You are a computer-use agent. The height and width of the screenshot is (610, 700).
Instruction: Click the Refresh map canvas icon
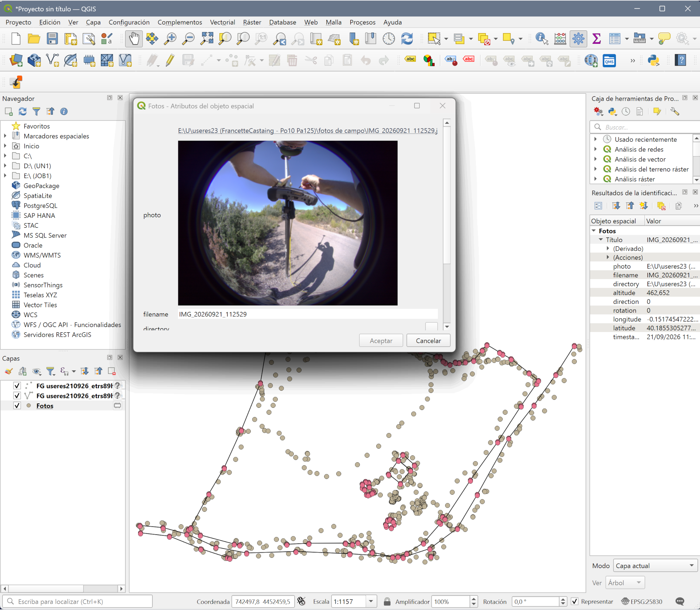coord(407,39)
